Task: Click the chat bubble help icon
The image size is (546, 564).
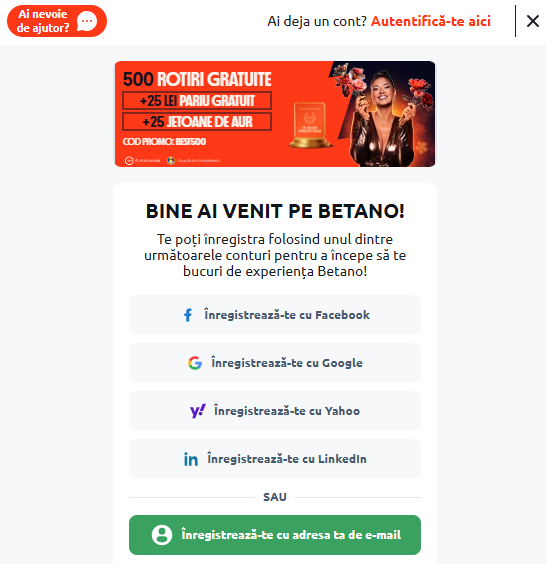Action: 87,21
